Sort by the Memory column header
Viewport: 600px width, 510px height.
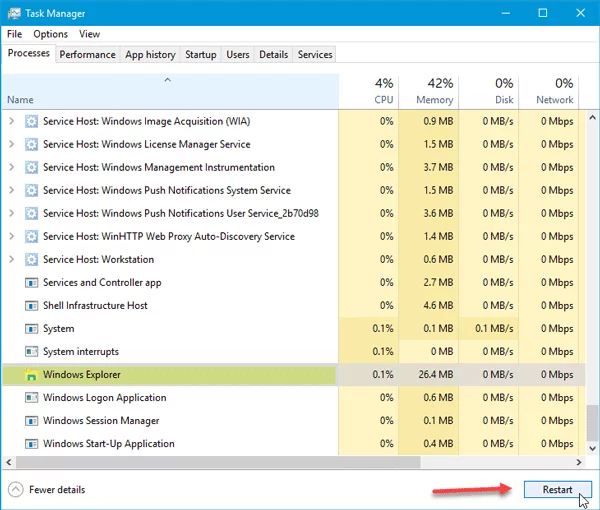429,91
